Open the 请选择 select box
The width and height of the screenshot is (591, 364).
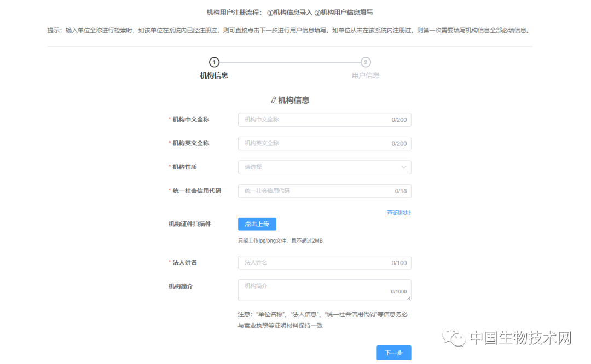(x=317, y=167)
